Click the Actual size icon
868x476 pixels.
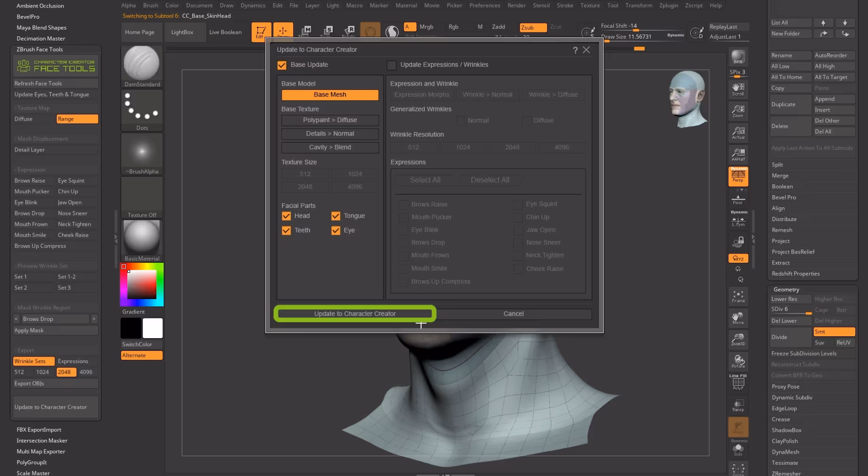[x=738, y=133]
